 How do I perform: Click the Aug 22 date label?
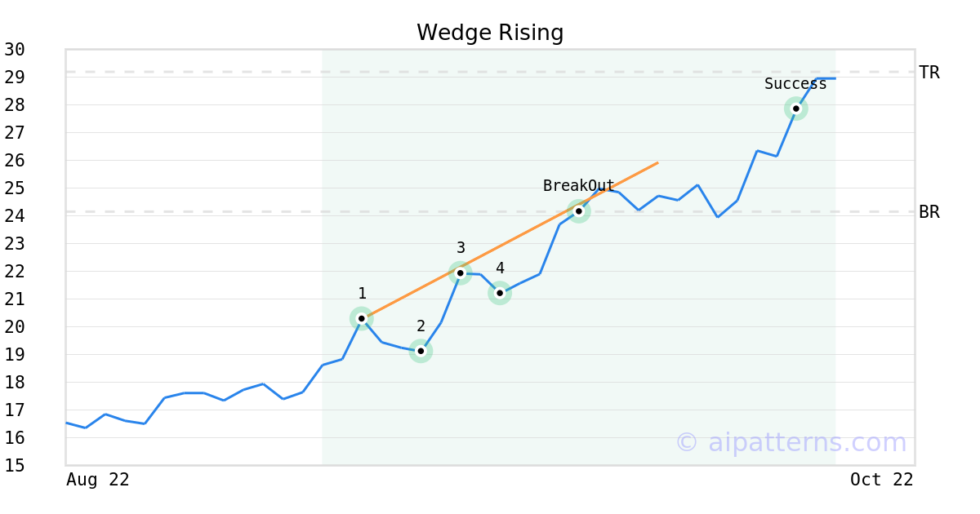[98, 480]
